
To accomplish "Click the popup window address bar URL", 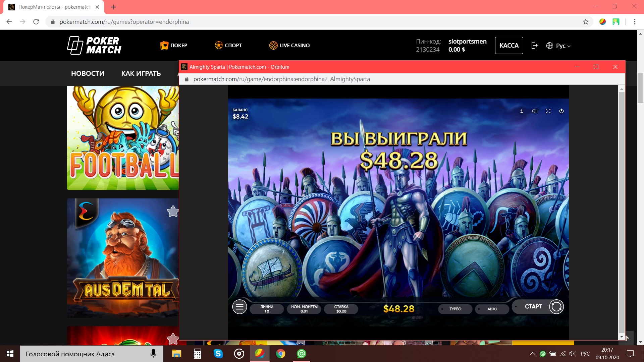I will (281, 79).
